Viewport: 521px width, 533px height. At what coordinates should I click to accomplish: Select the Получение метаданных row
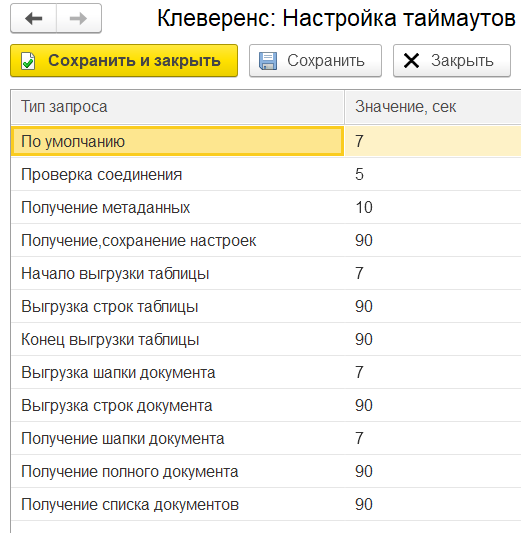coord(266,207)
